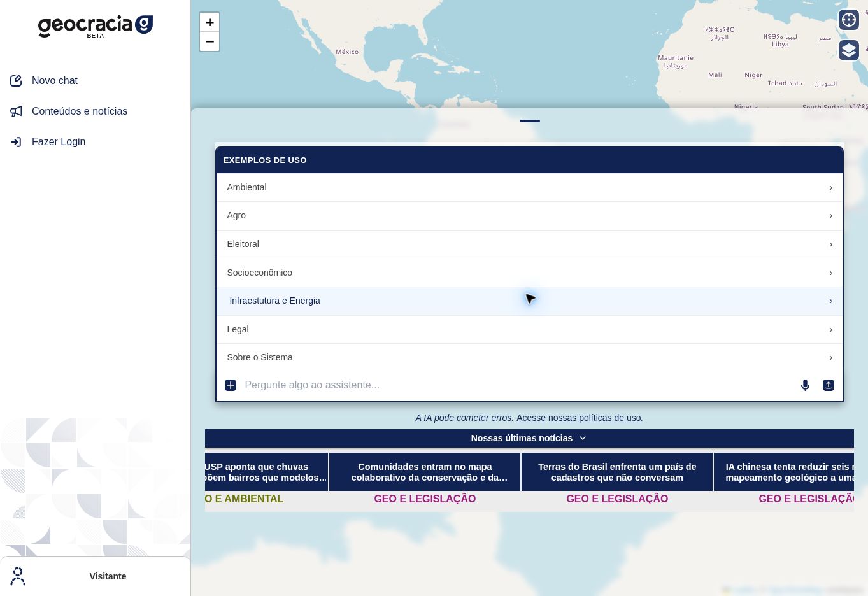
Task: Open the IA chinesa mapeamento geológico news
Action: (x=784, y=472)
